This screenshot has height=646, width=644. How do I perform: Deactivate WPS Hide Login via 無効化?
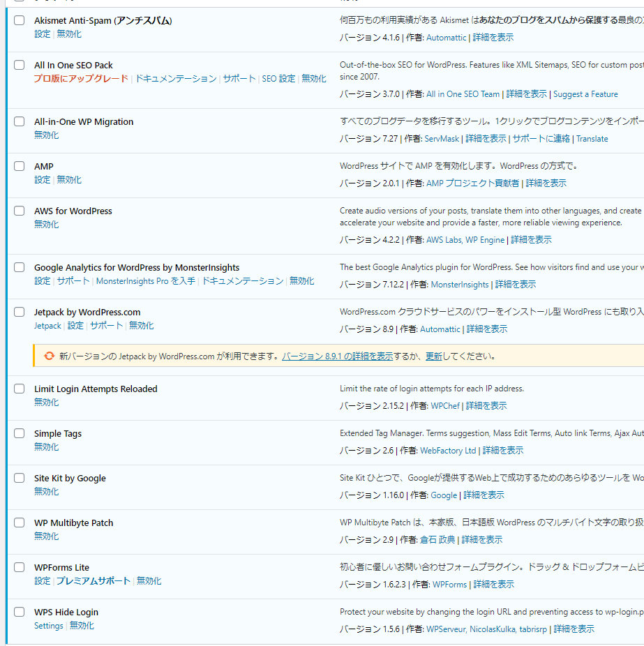[x=82, y=625]
